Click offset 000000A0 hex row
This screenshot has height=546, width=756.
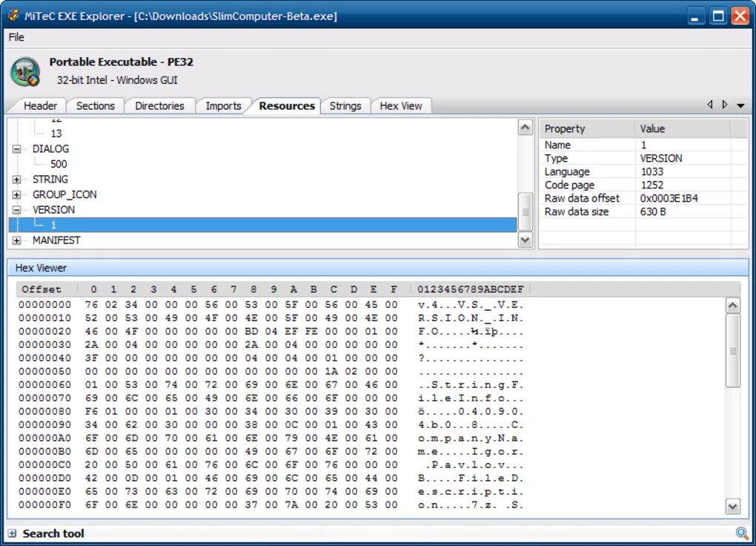click(271, 438)
